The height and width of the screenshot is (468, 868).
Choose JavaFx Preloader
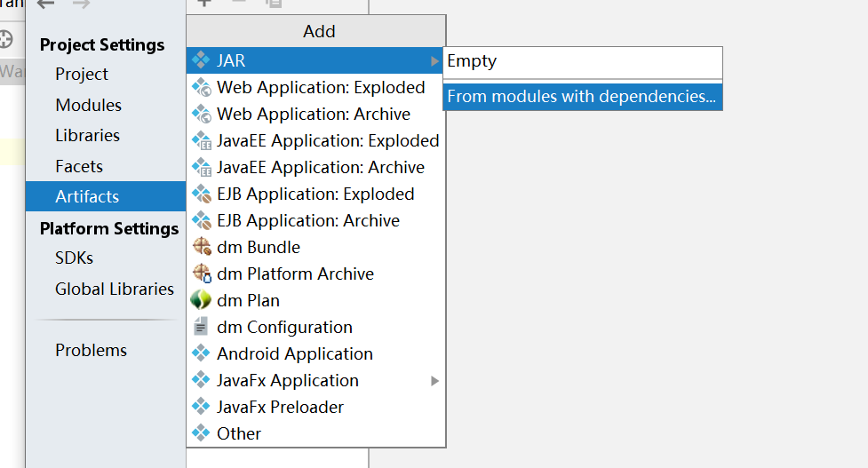coord(315,407)
